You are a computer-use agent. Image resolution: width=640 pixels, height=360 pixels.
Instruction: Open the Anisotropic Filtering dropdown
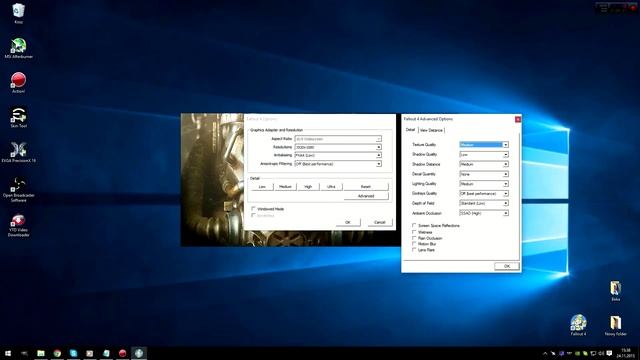click(x=338, y=164)
